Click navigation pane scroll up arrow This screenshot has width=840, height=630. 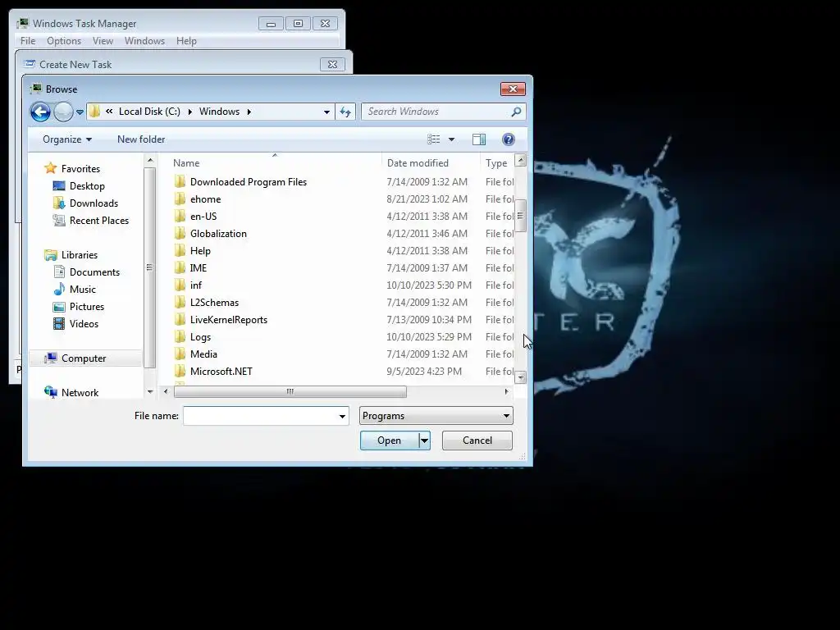click(150, 160)
